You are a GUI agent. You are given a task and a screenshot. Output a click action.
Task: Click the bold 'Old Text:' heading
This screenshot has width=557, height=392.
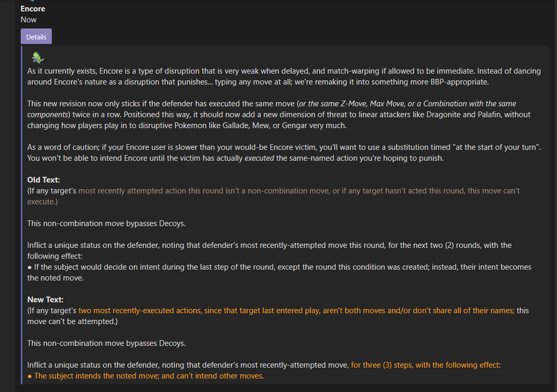(x=44, y=179)
